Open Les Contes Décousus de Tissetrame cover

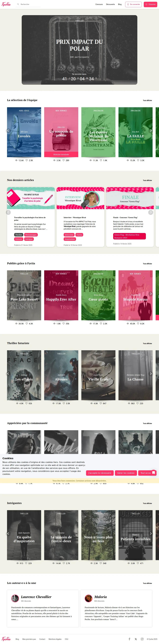pos(98,132)
